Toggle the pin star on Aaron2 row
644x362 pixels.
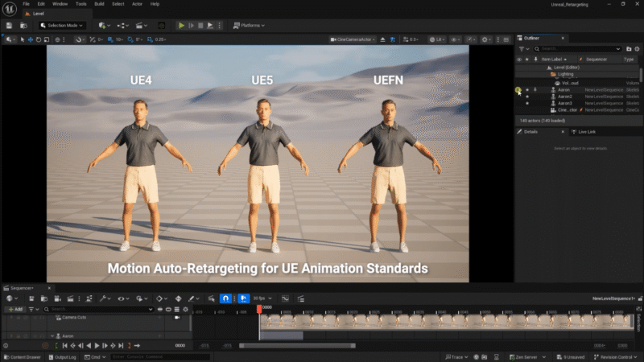527,97
